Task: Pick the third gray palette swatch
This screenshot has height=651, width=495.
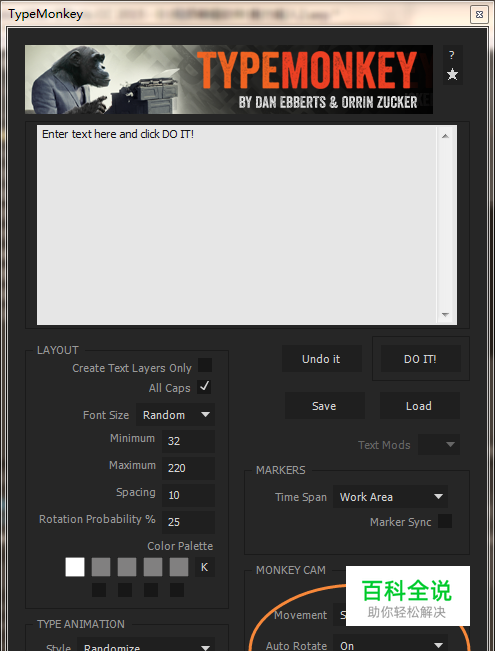Action: tap(127, 567)
